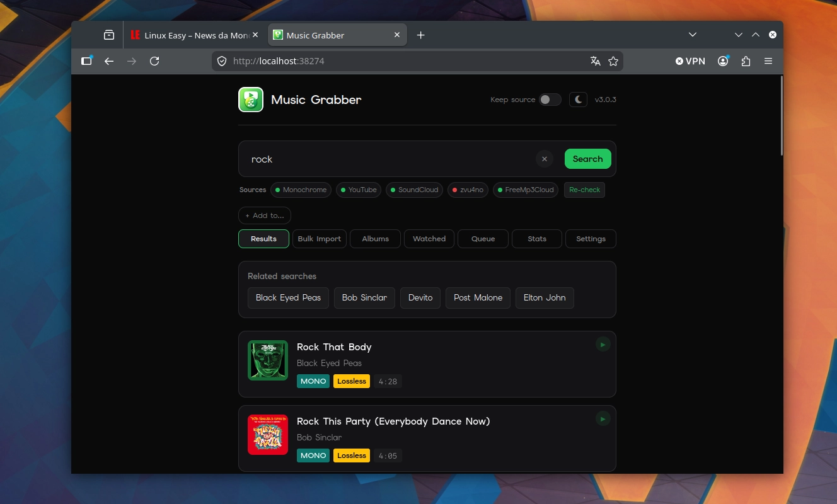Click the Music Grabber logo icon
The width and height of the screenshot is (837, 504).
pos(250,100)
